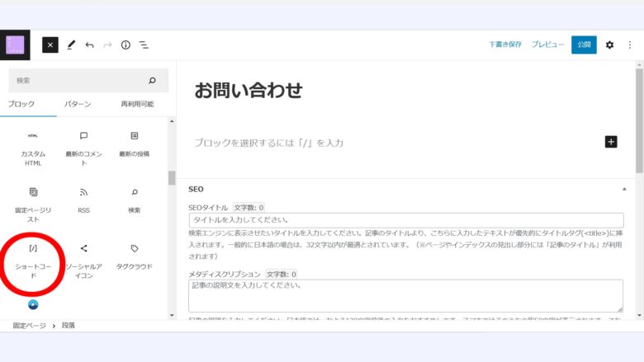Screen dimensions: 644x362
Task: Collapse the SEO panel arrow
Action: [x=624, y=189]
